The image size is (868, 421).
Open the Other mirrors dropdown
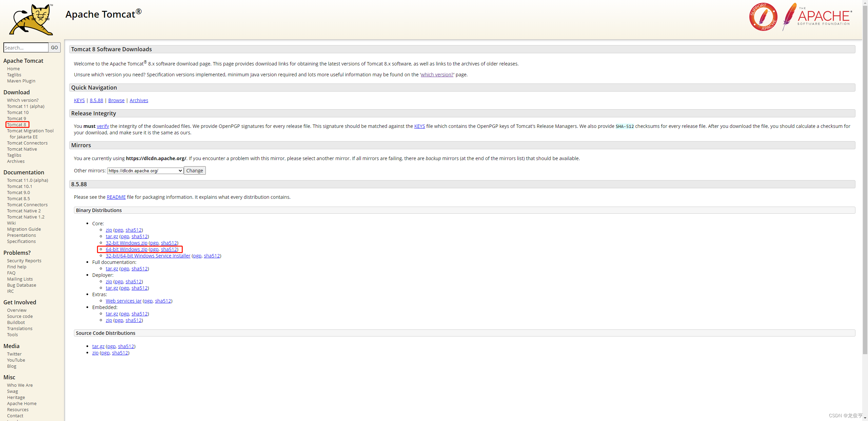[x=145, y=171]
